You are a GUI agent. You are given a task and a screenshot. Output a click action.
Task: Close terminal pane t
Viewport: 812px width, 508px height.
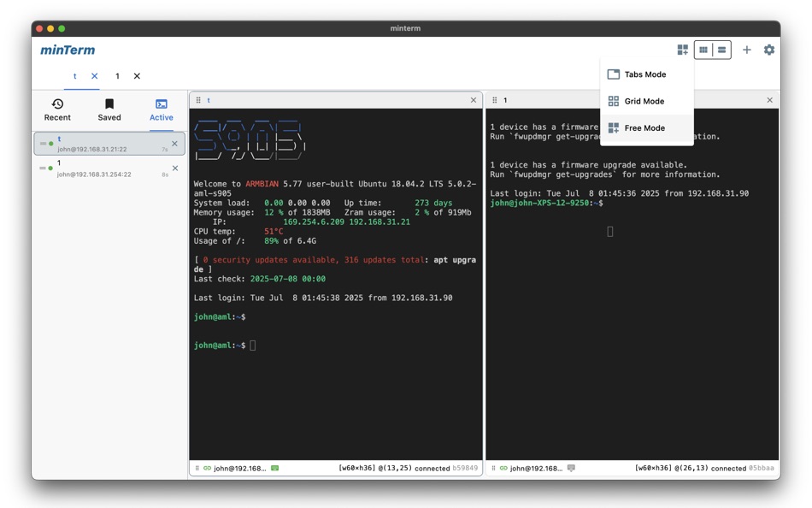coord(474,100)
